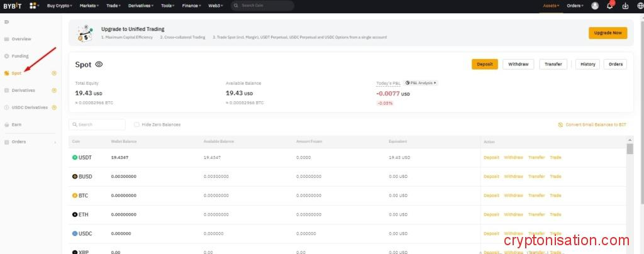This screenshot has width=644, height=254.
Task: Click the coin Search field above table
Action: click(x=97, y=124)
